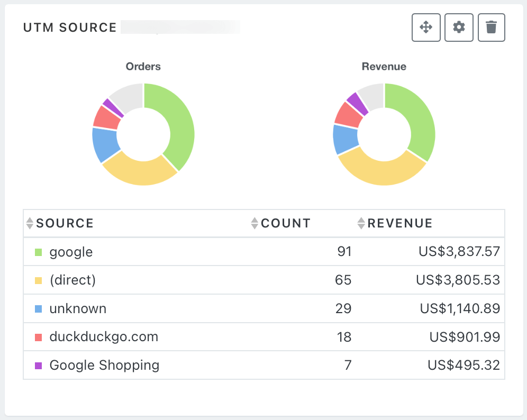Click the UTM SOURCE widget title
The width and height of the screenshot is (527, 420).
click(x=70, y=28)
